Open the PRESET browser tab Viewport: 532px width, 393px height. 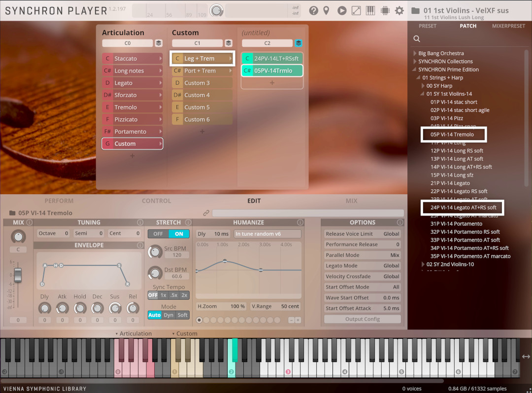point(428,26)
